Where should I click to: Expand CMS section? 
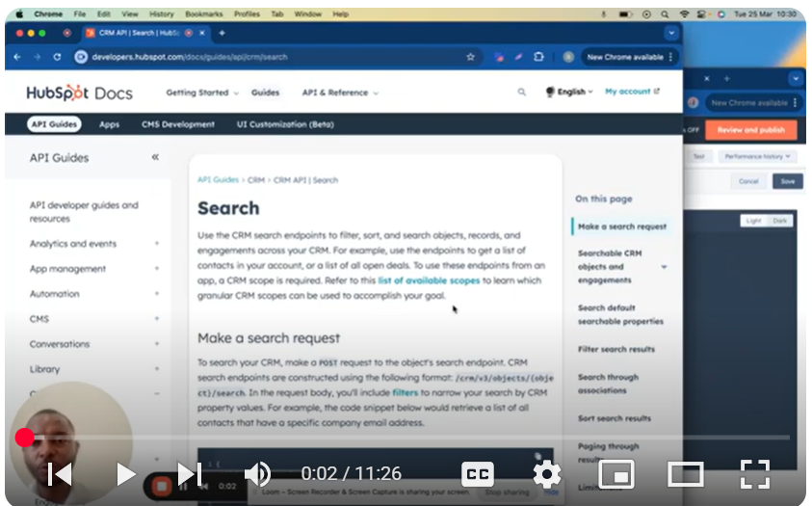click(156, 318)
